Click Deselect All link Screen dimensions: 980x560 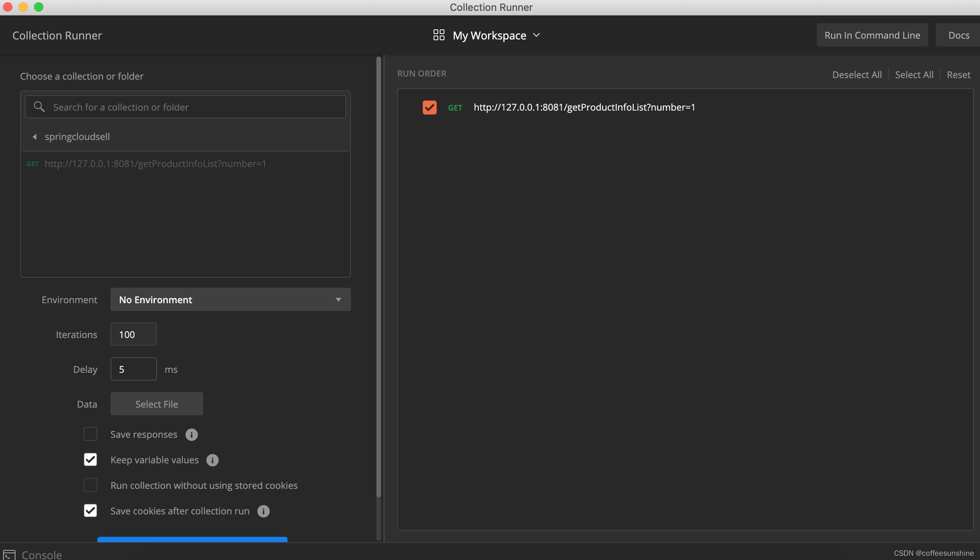857,75
